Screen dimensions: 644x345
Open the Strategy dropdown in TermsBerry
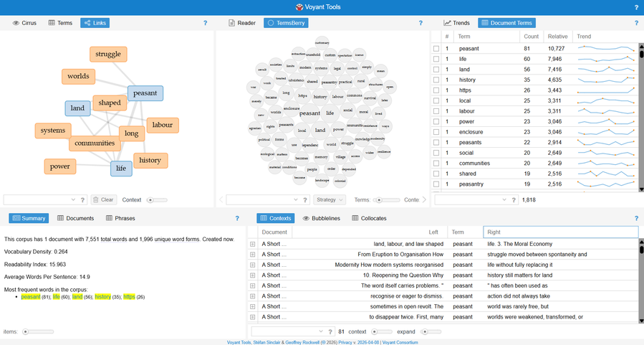330,200
